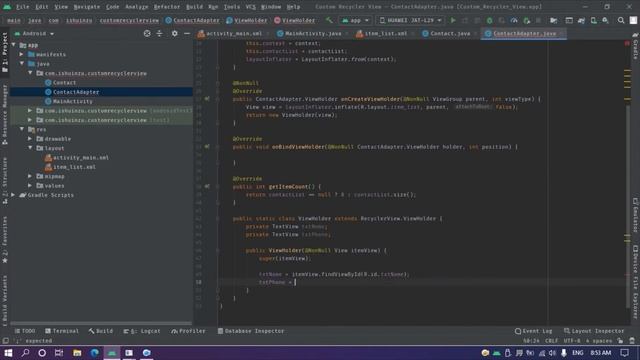Toggle the 1: Project tool window strip
Viewport: 640px width, 360px height.
pyautogui.click(x=5, y=53)
